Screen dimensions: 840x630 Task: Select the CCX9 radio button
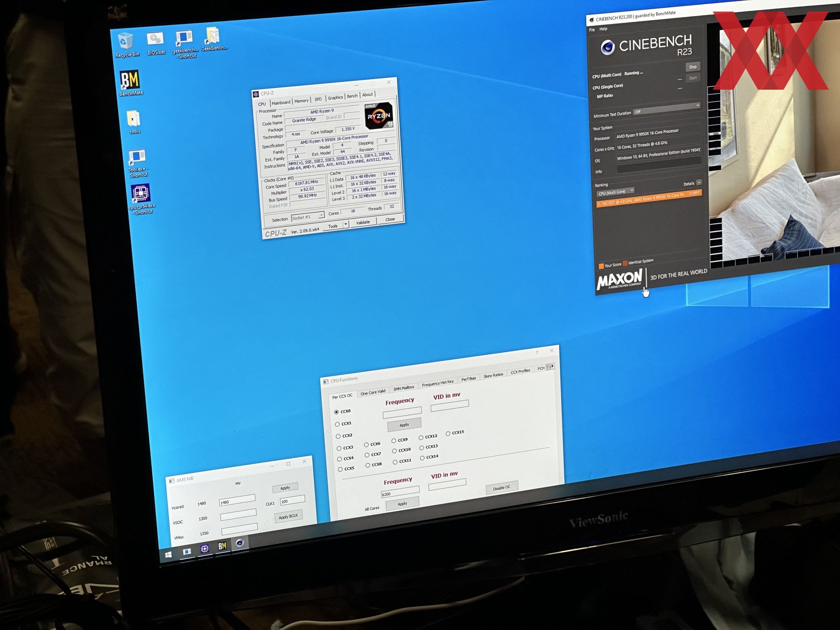click(x=394, y=441)
